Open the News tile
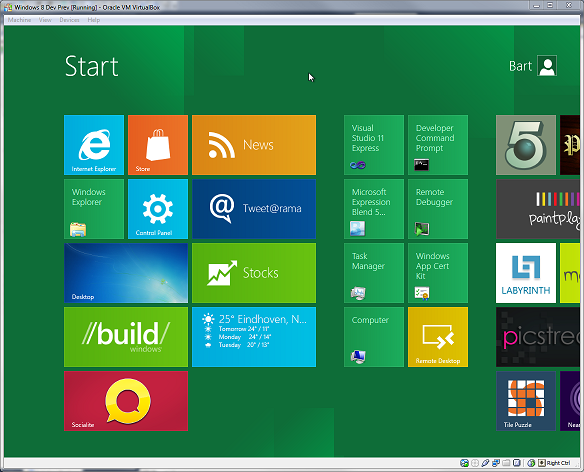 point(254,145)
